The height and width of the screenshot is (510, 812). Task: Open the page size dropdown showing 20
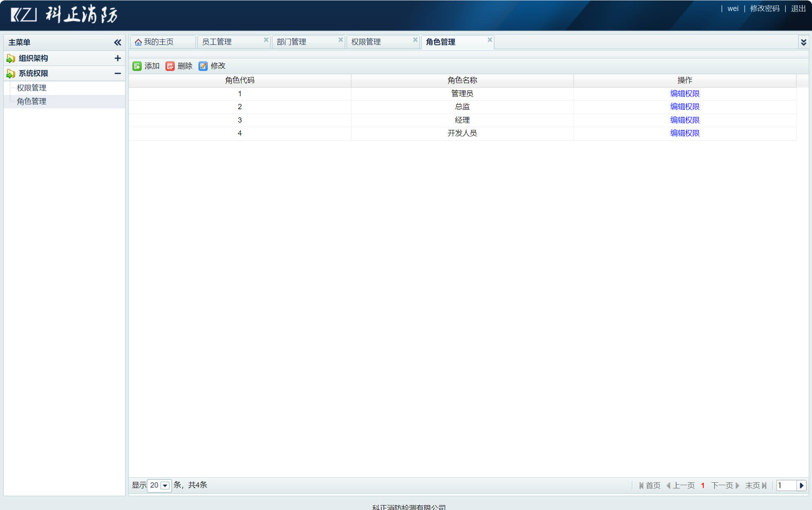165,485
